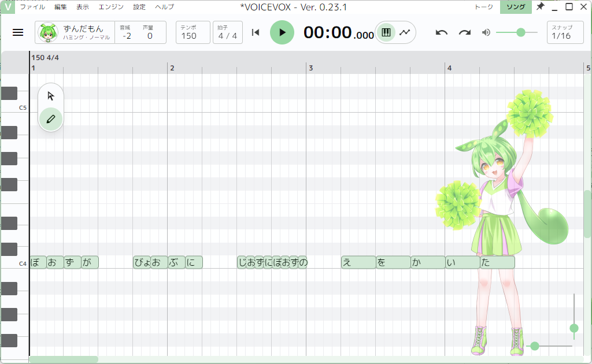
Task: Select the note びょ
Action: click(x=142, y=262)
